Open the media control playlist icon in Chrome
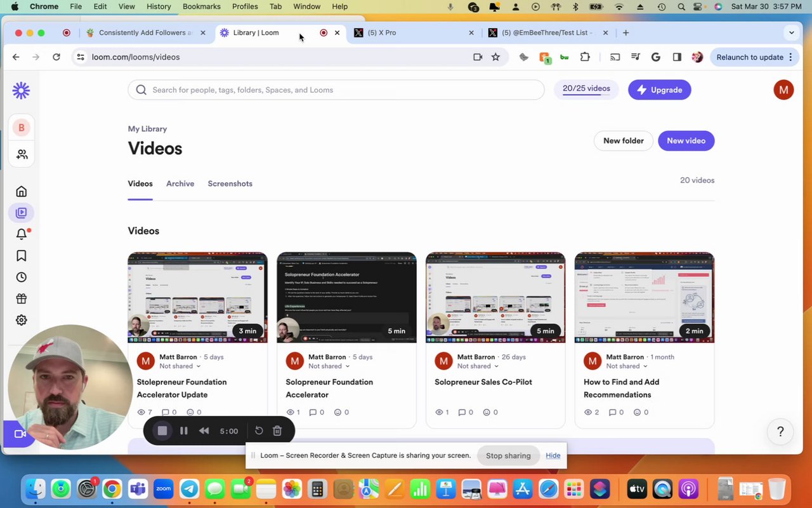The height and width of the screenshot is (508, 812). coord(636,57)
